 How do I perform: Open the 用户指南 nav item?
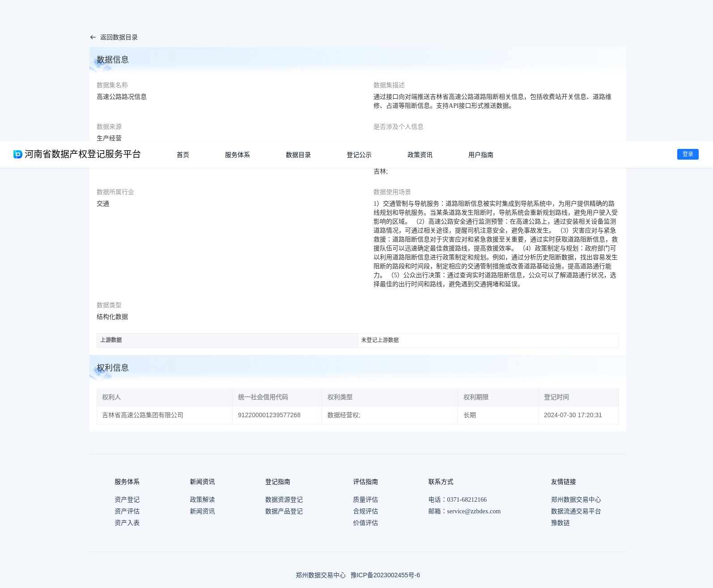coord(481,155)
